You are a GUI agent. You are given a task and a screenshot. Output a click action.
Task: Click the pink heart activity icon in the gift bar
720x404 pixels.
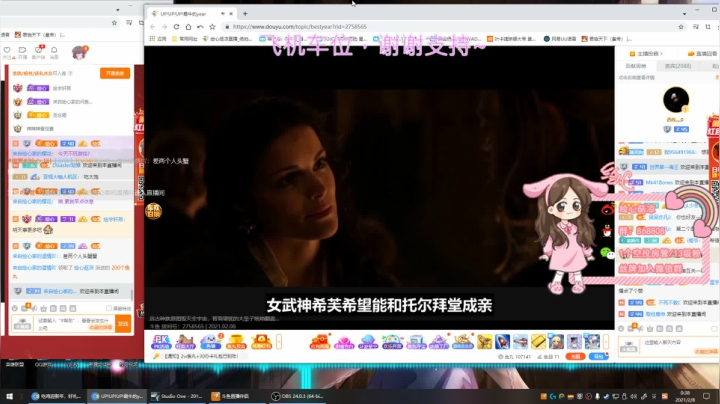[343, 342]
